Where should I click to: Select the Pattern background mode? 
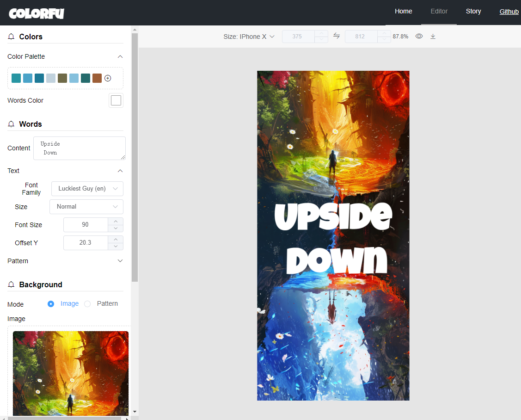[87, 304]
